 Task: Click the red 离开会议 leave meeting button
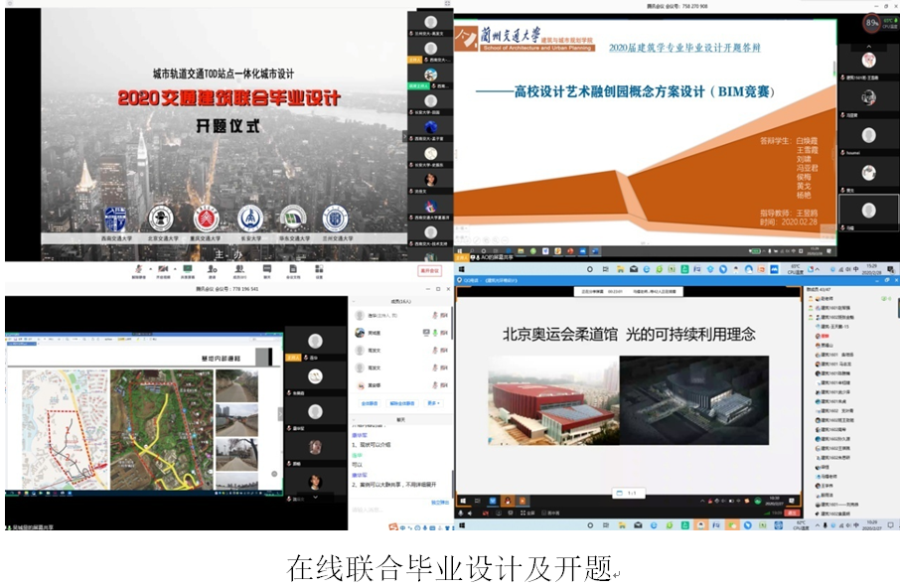(x=428, y=270)
